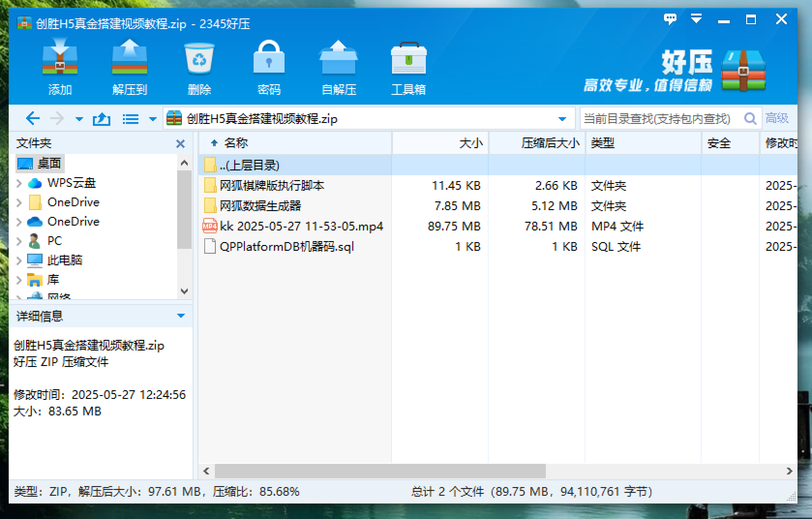Screen dimensions: 812x519
Task: Sort by 压缩后大小 column header
Action: coord(537,143)
